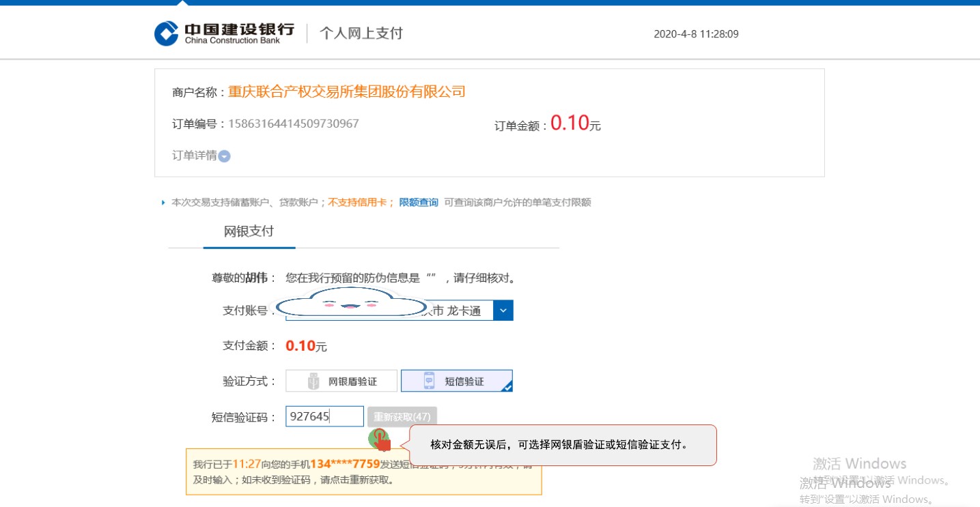Click the 支付金额 0.10元 amount

click(306, 346)
